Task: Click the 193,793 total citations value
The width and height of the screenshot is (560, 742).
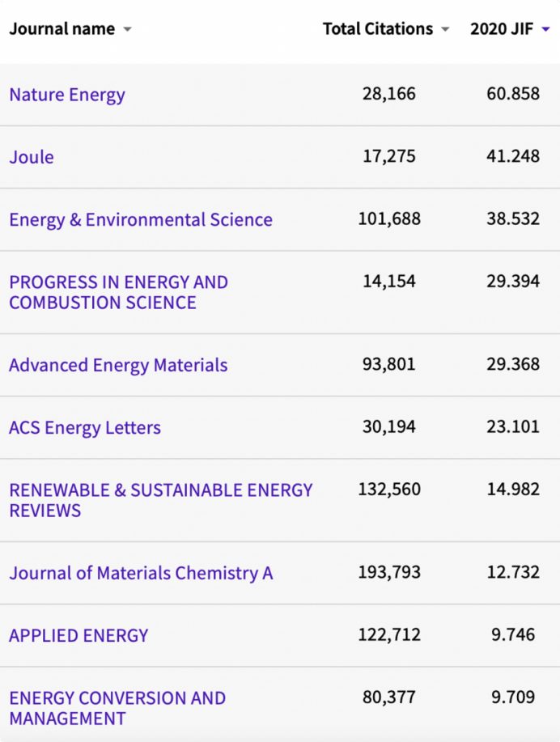Action: click(x=389, y=572)
